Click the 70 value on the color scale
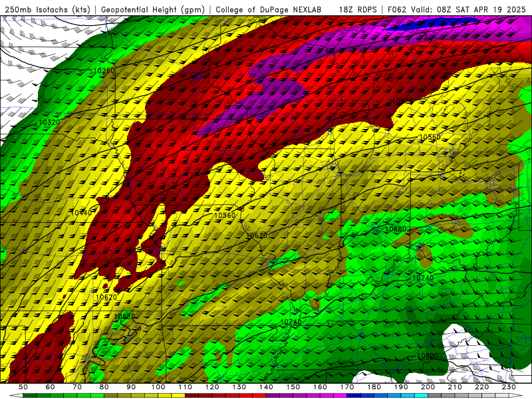 pos(77,387)
